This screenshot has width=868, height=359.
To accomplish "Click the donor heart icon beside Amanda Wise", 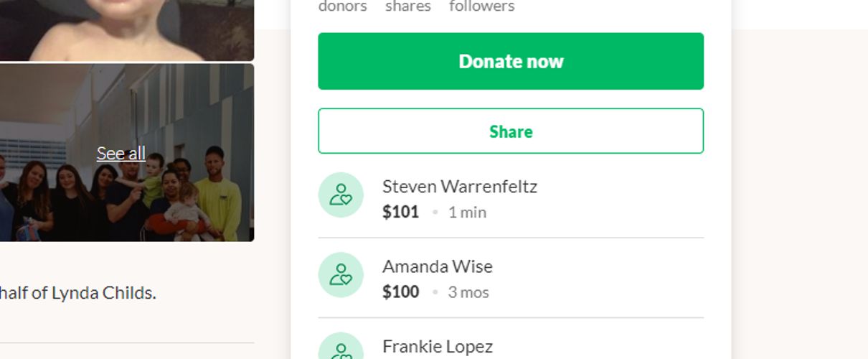I will point(341,275).
